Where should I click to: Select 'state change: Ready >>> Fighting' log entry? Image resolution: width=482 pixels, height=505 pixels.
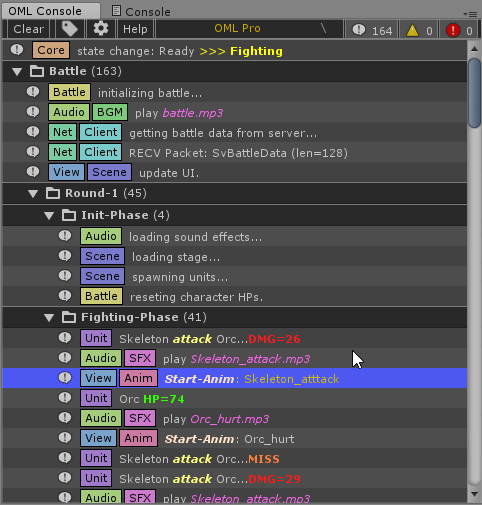[x=235, y=50]
